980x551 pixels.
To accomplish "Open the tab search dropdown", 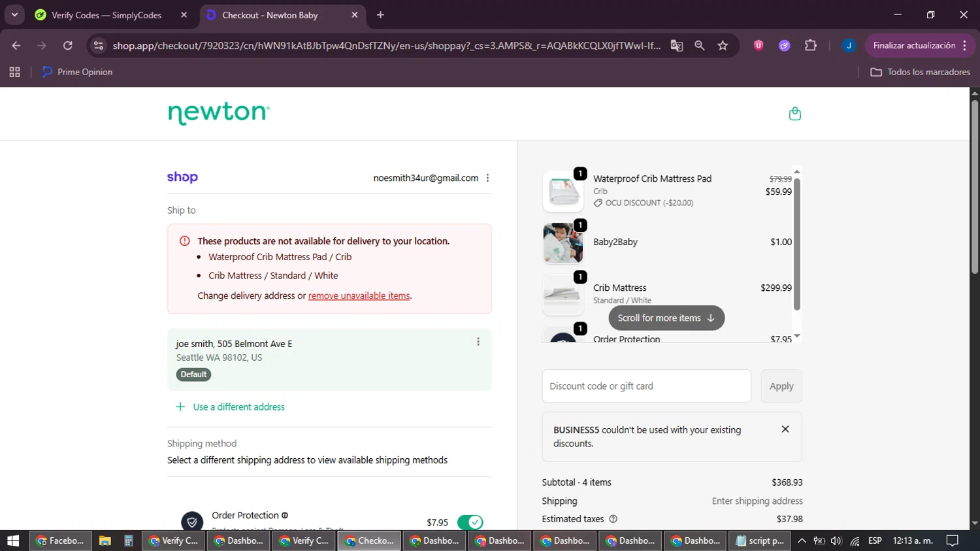I will click(14, 15).
